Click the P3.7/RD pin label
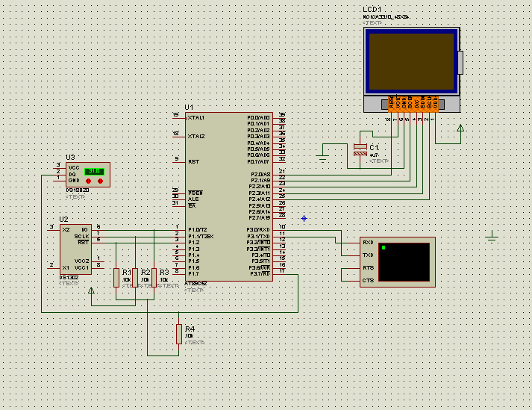 260,274
